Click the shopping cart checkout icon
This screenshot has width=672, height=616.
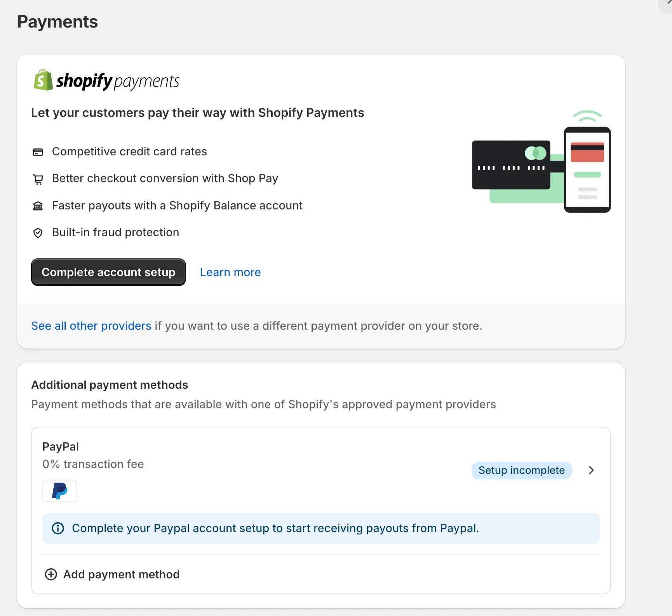(38, 179)
